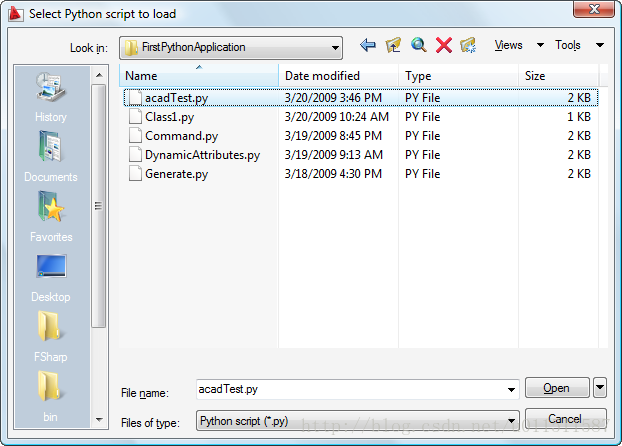Image resolution: width=622 pixels, height=446 pixels.
Task: Click the Cancel button
Action: point(565,419)
